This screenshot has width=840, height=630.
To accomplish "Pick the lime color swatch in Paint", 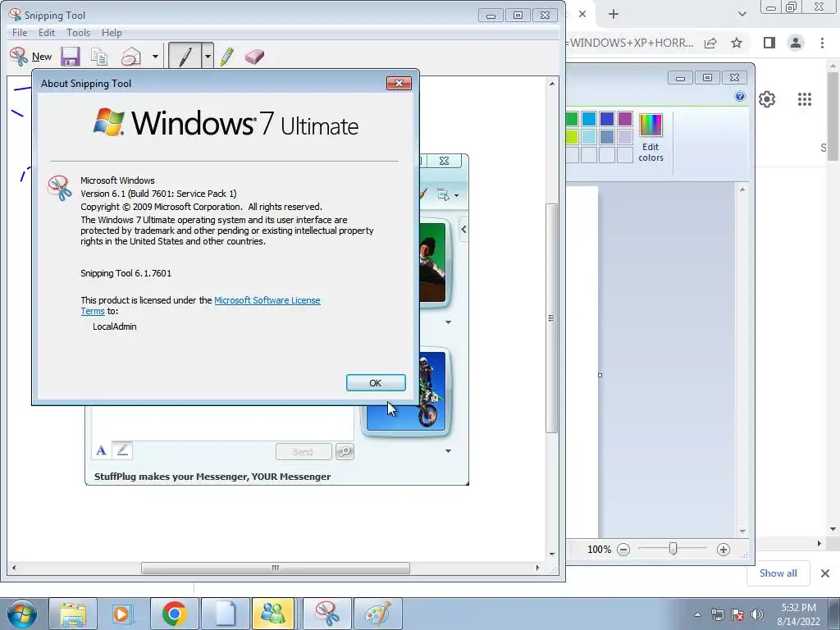I will click(x=572, y=137).
